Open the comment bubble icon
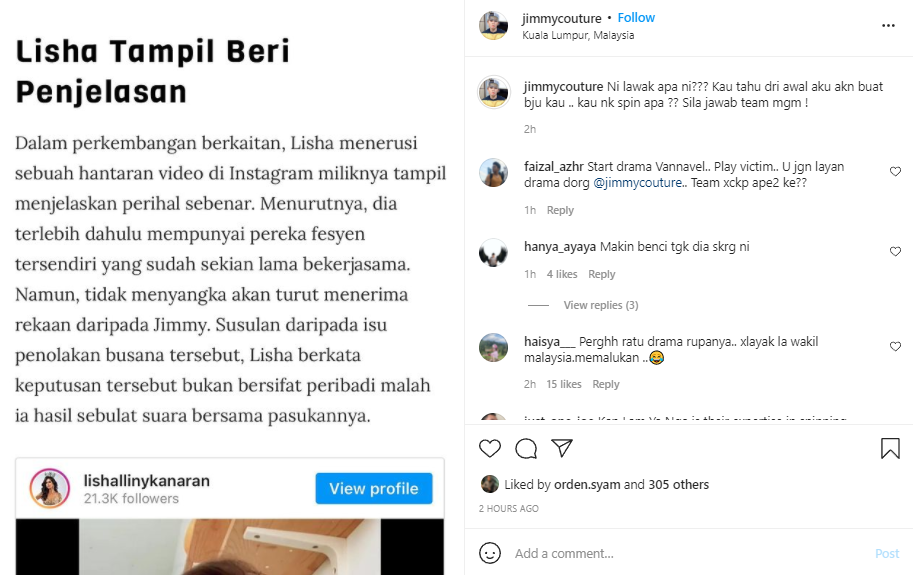Viewport: 913px width, 575px height. (x=526, y=448)
